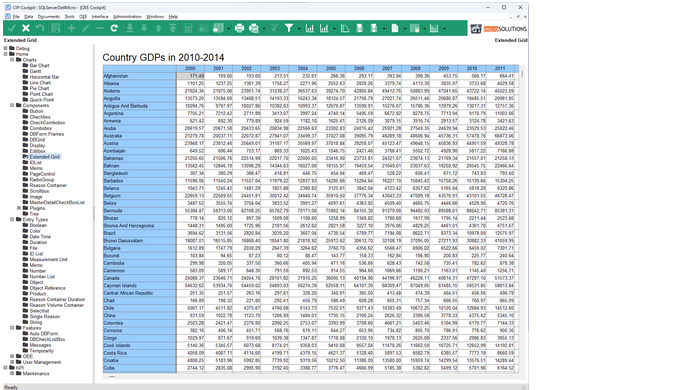
Task: Click the move-to-bottom arrow icon
Action: (130, 28)
